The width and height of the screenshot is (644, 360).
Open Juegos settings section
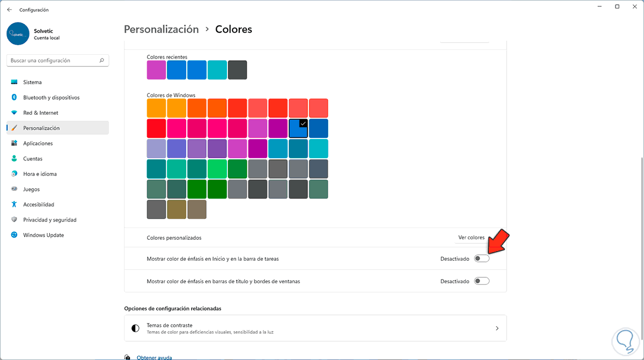coord(31,189)
